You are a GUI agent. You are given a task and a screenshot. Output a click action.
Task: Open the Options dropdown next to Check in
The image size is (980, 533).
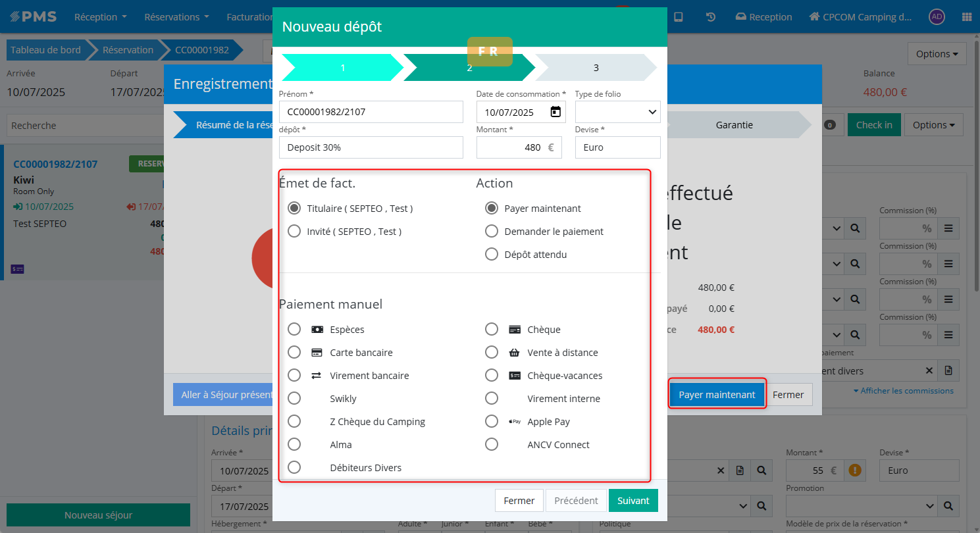[933, 125]
